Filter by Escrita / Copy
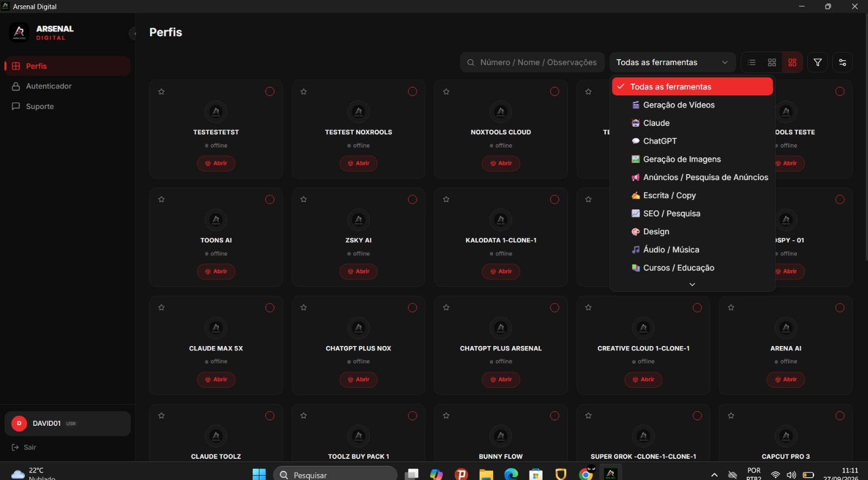Image resolution: width=868 pixels, height=480 pixels. tap(692, 195)
